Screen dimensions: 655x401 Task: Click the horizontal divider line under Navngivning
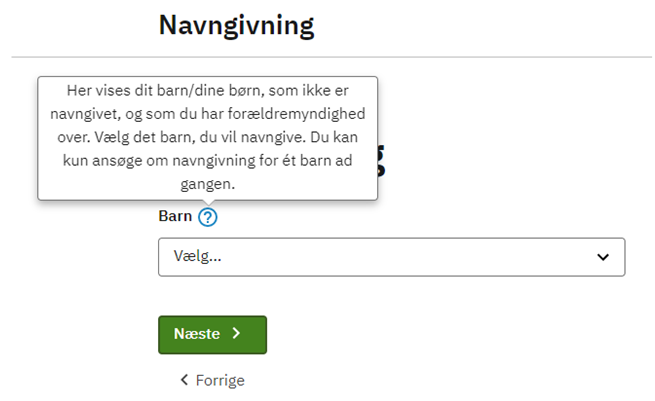coord(331,57)
